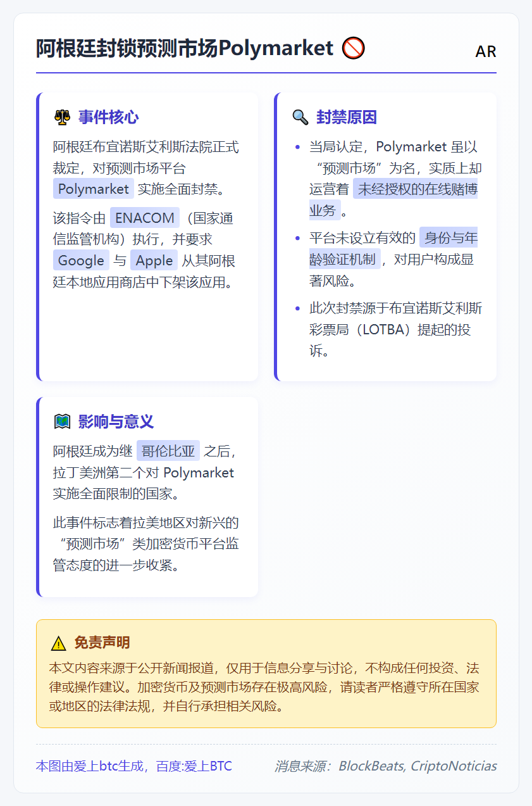Click the bullet mentioning LOTBA complaint
Viewport: 532px width, 806px height.
click(396, 330)
